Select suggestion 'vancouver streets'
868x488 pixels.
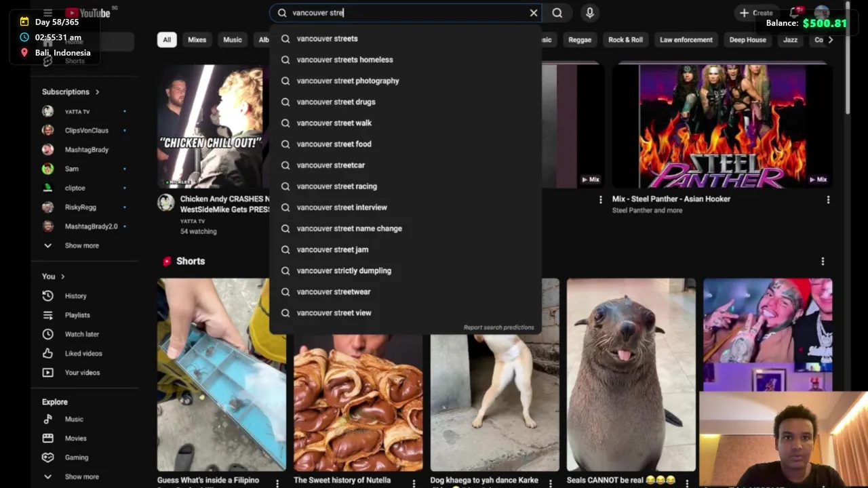(x=406, y=39)
